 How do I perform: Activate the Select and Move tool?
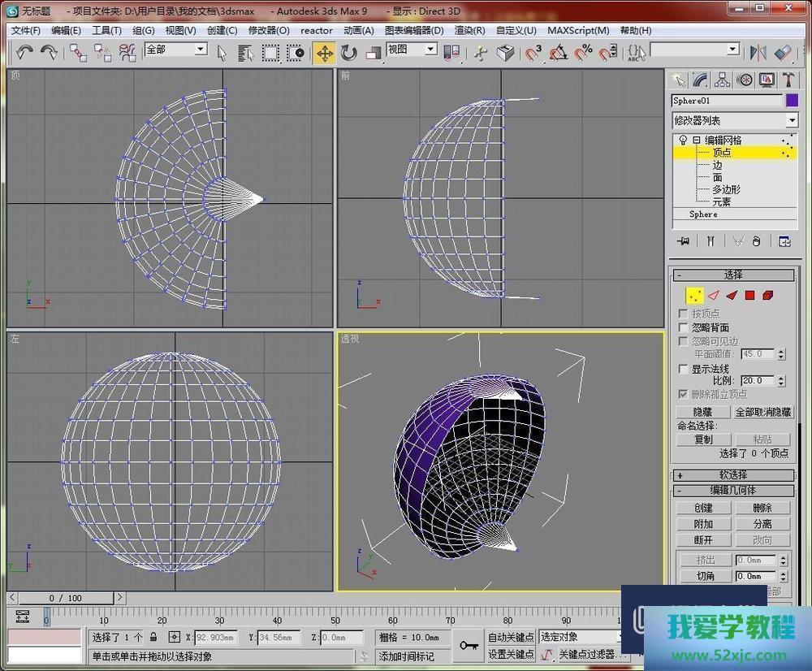pyautogui.click(x=324, y=53)
